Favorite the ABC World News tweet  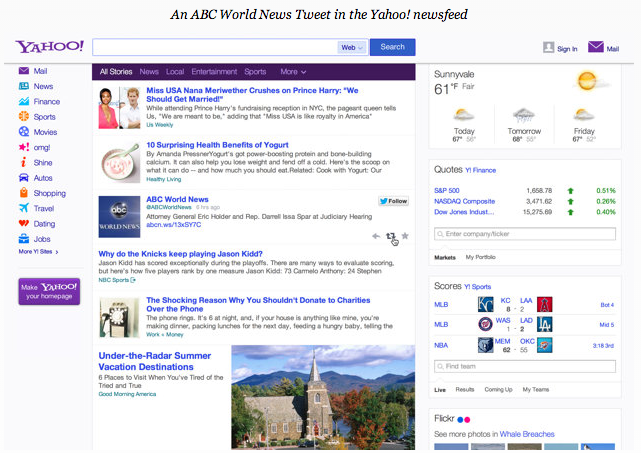pos(405,235)
